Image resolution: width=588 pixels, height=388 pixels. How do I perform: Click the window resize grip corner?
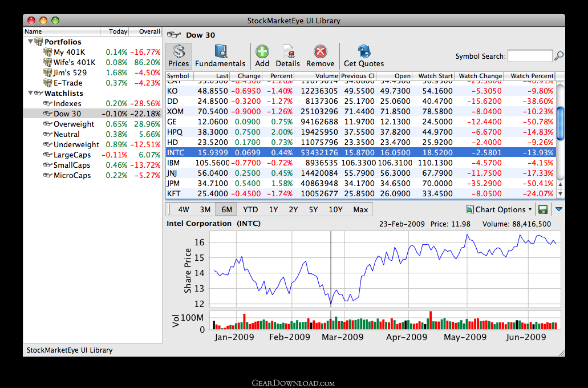[x=561, y=353]
